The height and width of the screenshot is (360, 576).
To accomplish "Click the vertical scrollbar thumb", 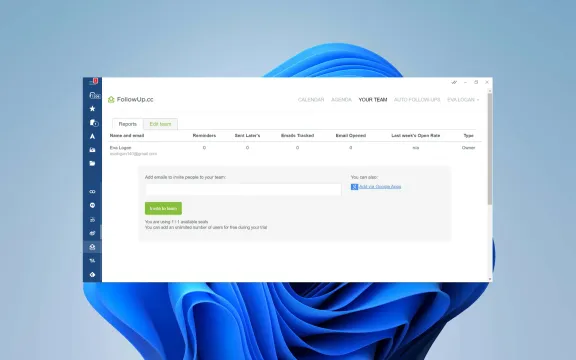I will click(490, 149).
